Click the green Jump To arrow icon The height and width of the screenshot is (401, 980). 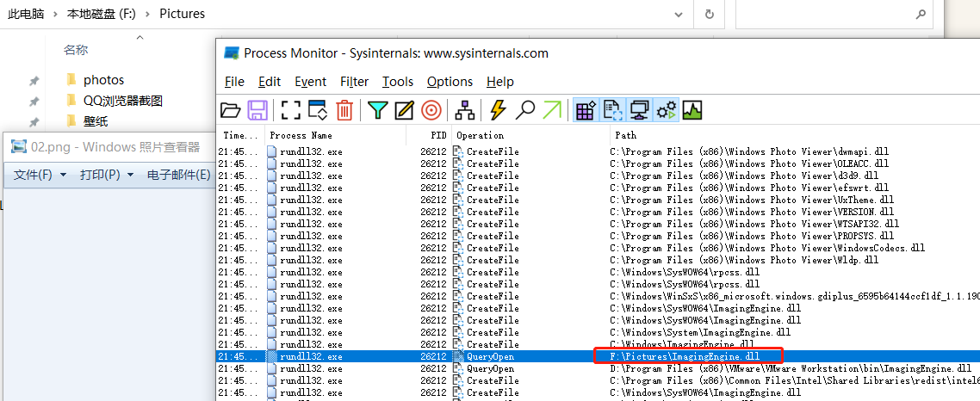(x=552, y=110)
